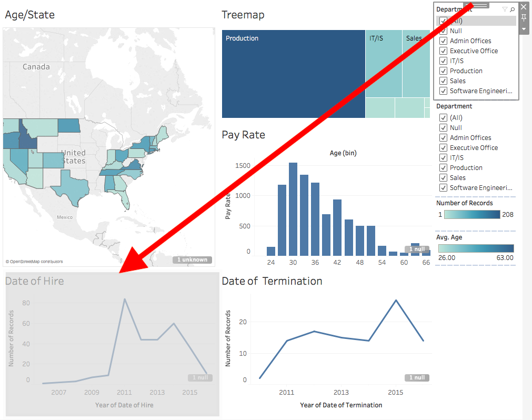Select the Production tile in the Treemap
The image size is (532, 420).
[x=294, y=74]
